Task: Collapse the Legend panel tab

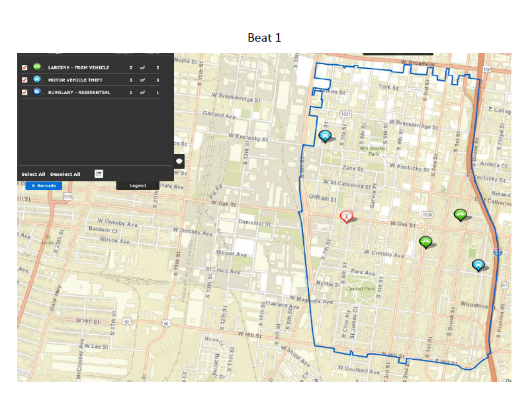Action: (x=138, y=185)
